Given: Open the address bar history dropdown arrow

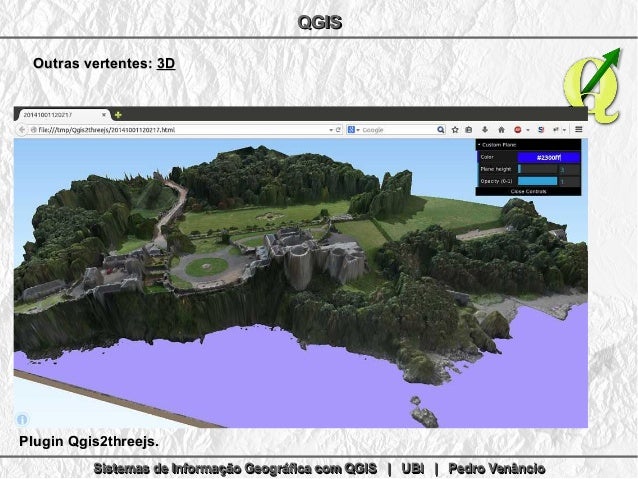Looking at the screenshot, I should 331,130.
